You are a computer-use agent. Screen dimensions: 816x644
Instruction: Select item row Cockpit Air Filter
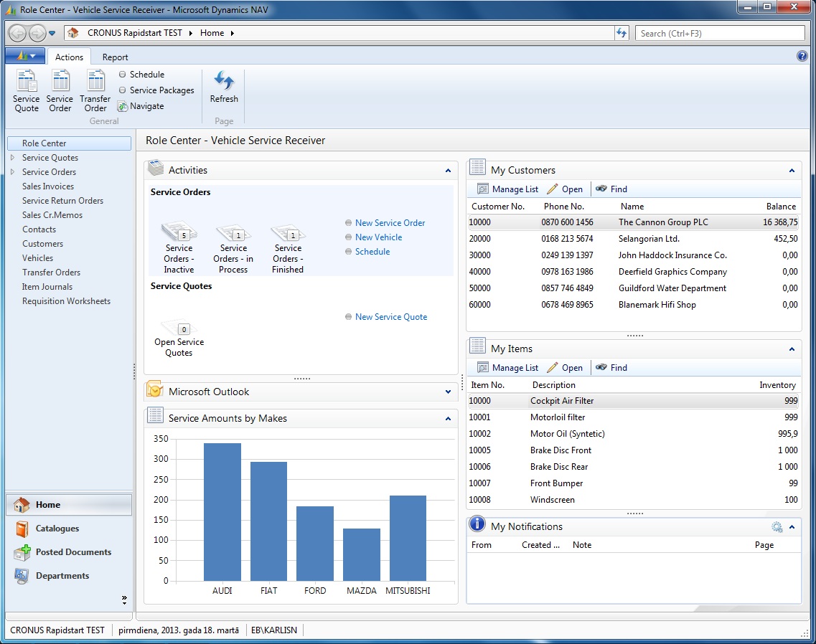(633, 401)
